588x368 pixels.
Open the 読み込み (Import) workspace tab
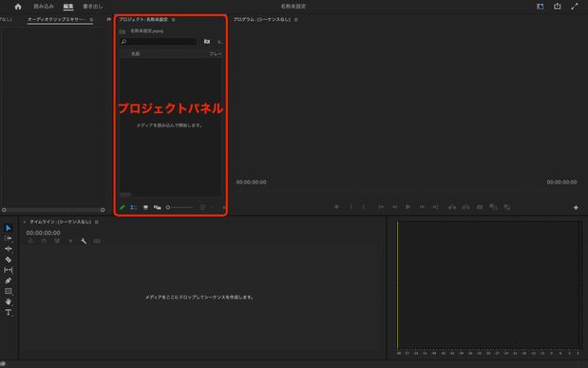(44, 7)
